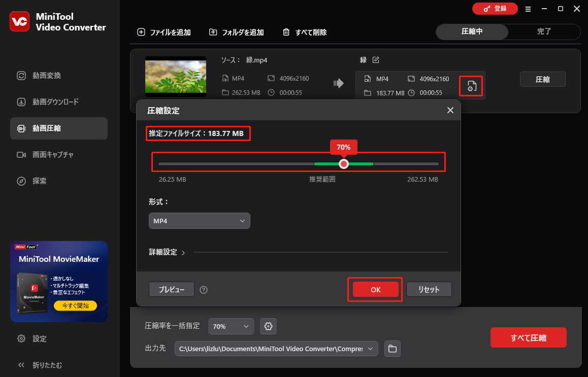The width and height of the screenshot is (588, 377).
Task: Open the 形式 MP4 format dropdown
Action: (200, 221)
